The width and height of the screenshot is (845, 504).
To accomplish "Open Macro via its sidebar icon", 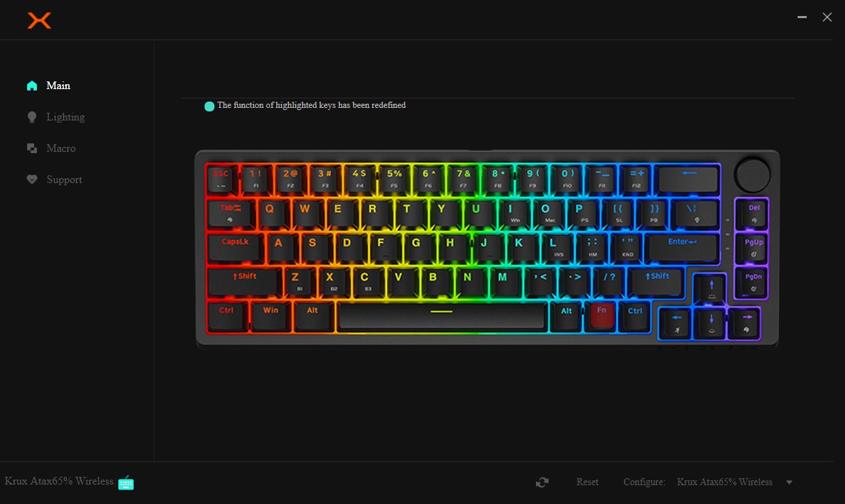I will click(32, 148).
